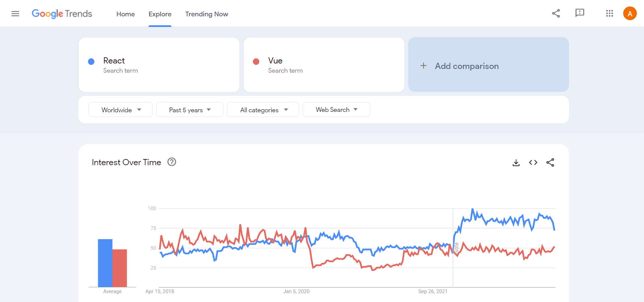Open the Google apps grid

610,13
